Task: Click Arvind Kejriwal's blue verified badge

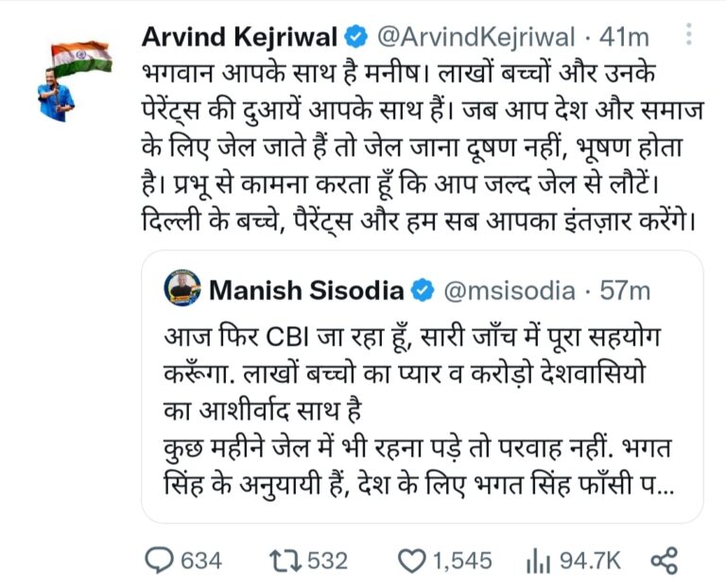Action: point(354,37)
